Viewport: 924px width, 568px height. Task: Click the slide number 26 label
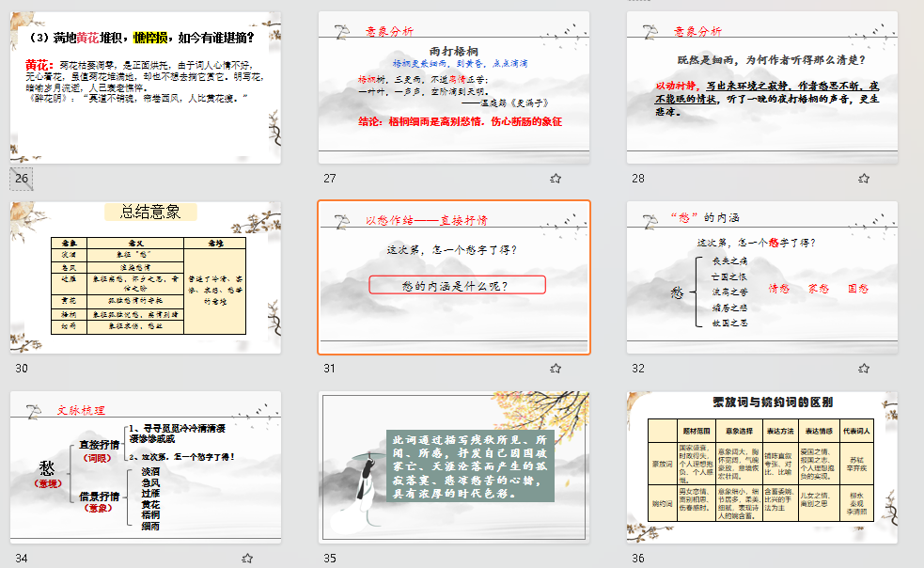coord(22,178)
